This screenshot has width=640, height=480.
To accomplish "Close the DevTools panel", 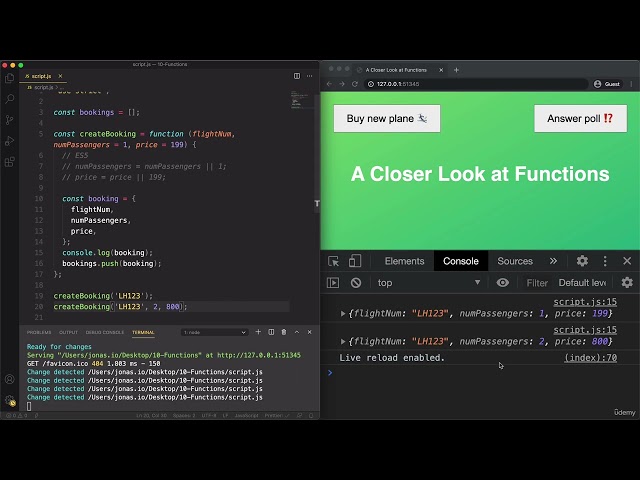I will [x=627, y=261].
